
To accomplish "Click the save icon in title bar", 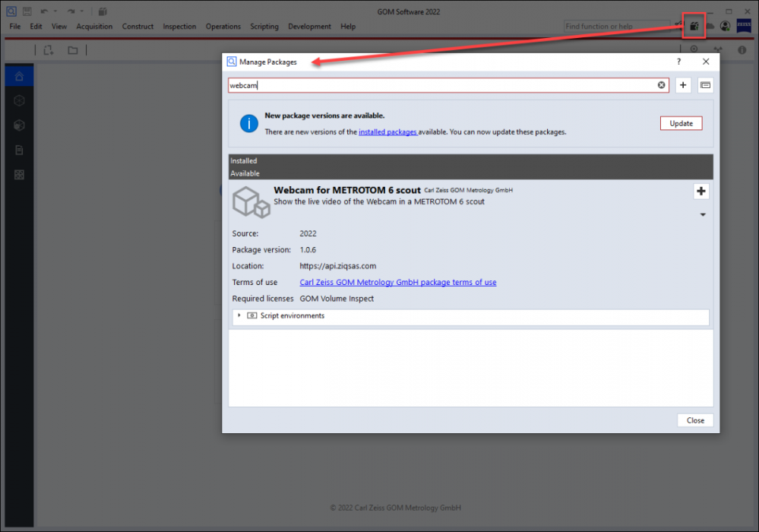I will pyautogui.click(x=27, y=11).
